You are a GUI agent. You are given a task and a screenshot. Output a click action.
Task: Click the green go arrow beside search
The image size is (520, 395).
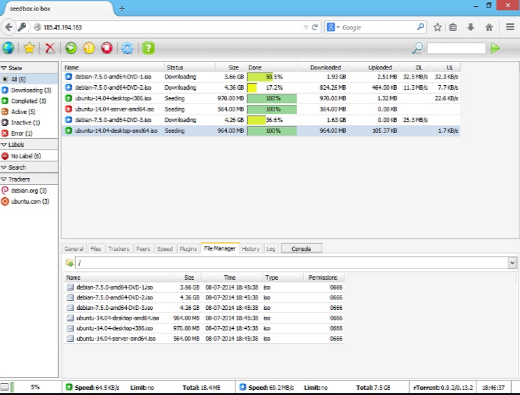pyautogui.click(x=495, y=48)
